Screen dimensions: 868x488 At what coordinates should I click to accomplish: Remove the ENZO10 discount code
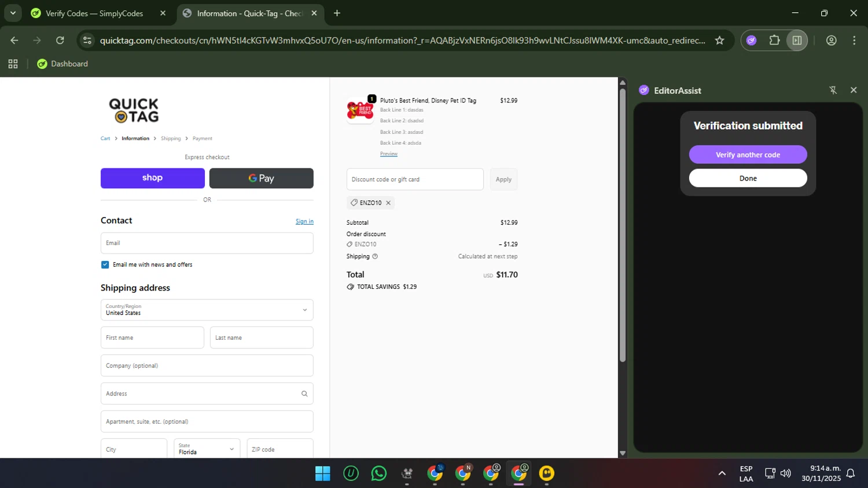tap(388, 203)
